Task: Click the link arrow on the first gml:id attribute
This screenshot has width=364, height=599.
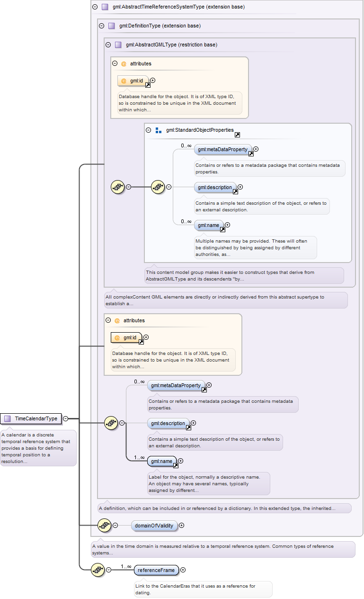Action: [148, 85]
